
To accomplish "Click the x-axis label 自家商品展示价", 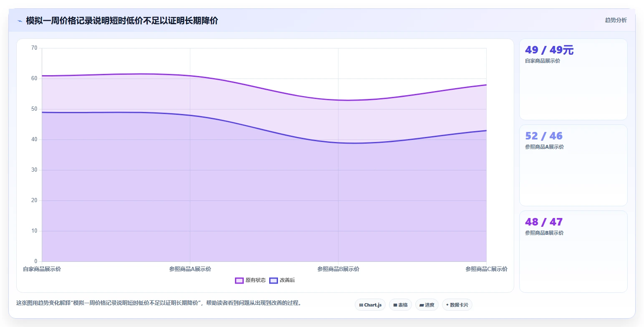I will coord(42,269).
